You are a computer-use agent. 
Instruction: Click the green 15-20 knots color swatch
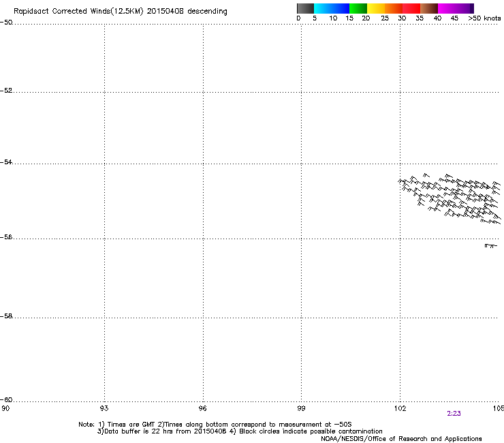tap(358, 8)
